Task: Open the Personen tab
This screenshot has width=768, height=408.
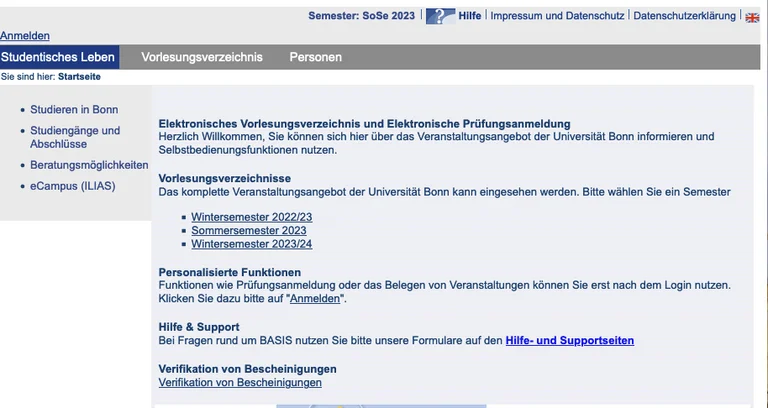Action: click(315, 57)
